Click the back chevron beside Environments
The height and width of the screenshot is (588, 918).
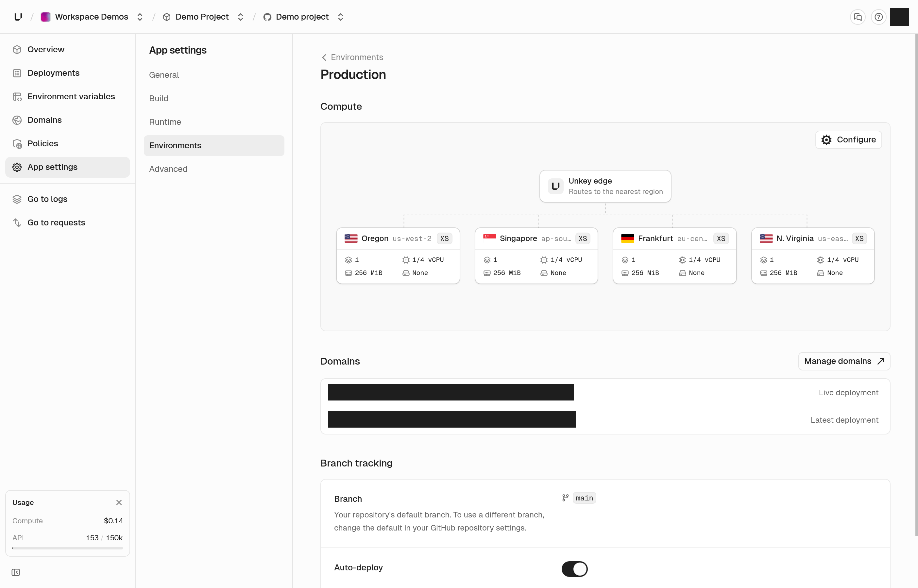[324, 57]
